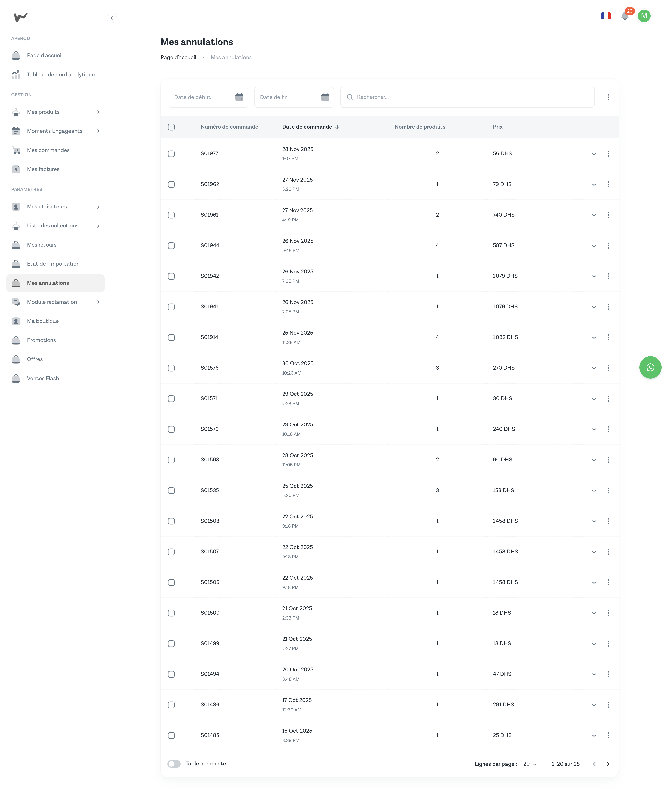
Task: Check the select-all header checkbox
Action: click(171, 127)
